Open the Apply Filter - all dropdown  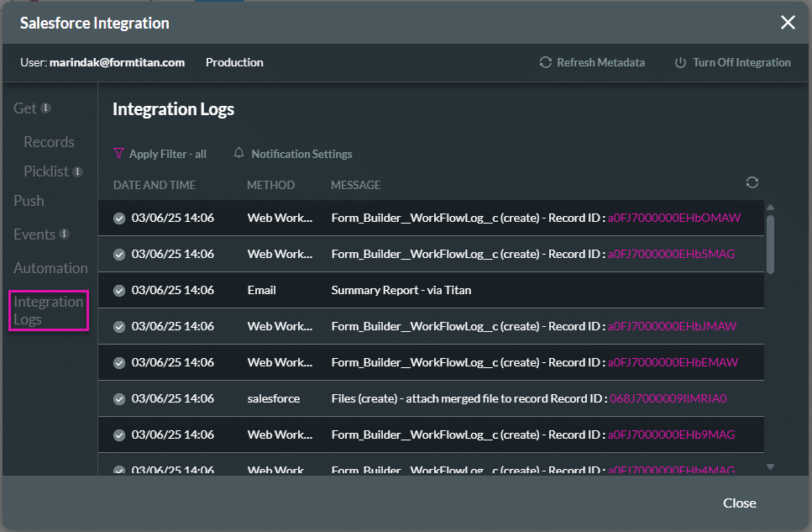[x=167, y=153]
